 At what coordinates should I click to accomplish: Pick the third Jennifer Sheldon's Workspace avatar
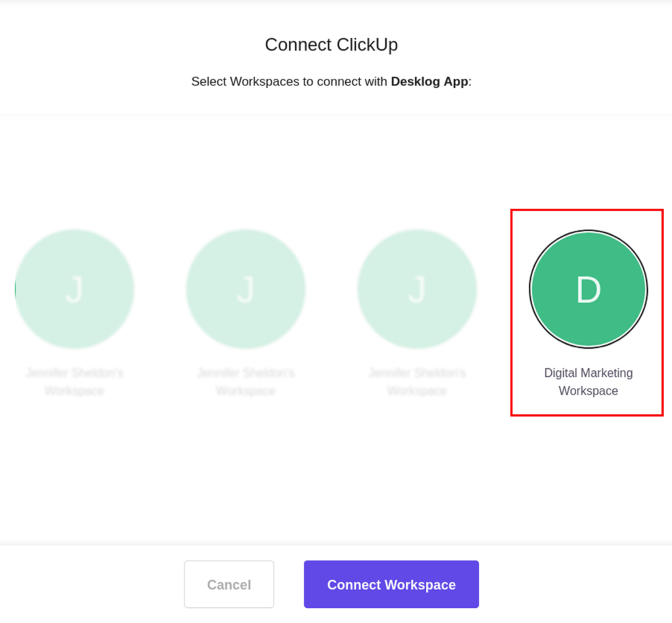417,289
